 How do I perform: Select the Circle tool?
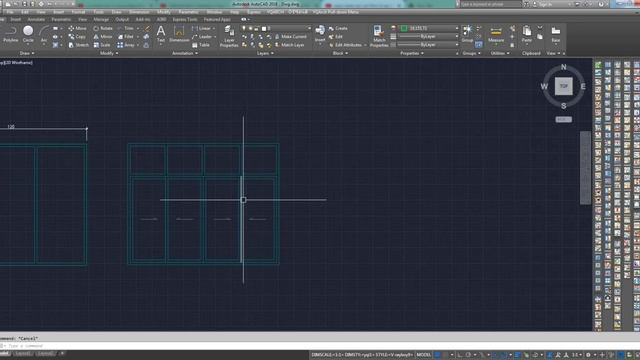28,34
